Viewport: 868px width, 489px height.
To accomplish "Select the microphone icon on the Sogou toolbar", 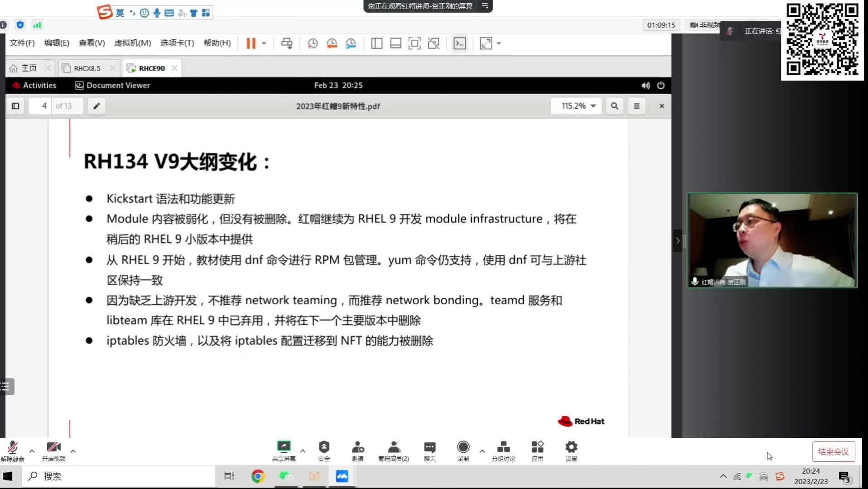I will pyautogui.click(x=156, y=13).
